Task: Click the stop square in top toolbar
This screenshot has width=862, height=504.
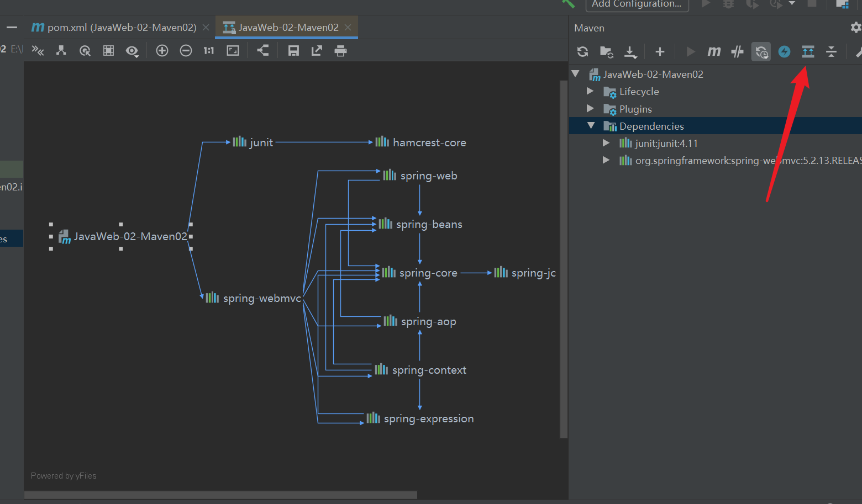Action: tap(812, 3)
